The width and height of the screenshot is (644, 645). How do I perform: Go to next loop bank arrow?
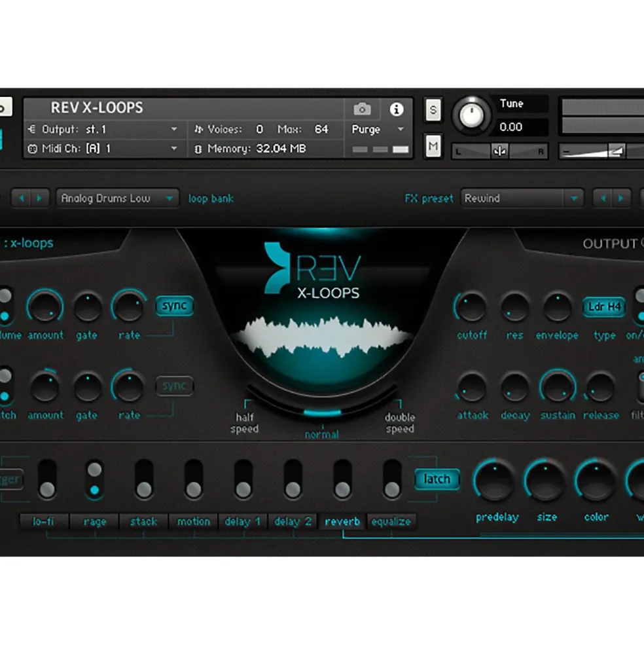point(39,198)
